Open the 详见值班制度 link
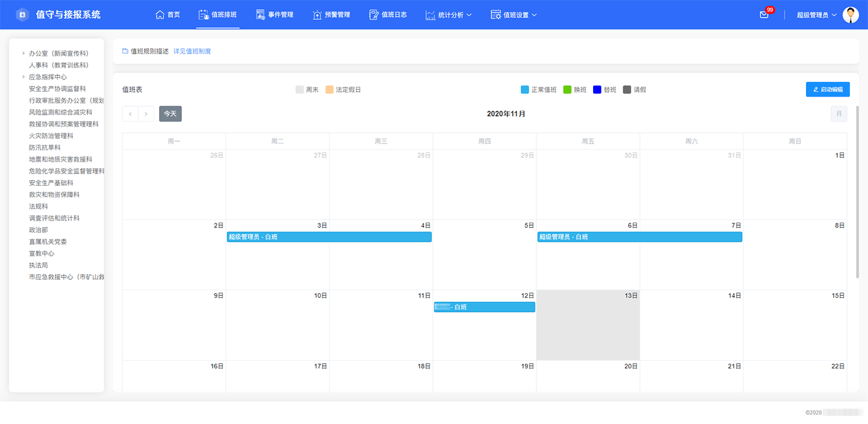 click(192, 51)
